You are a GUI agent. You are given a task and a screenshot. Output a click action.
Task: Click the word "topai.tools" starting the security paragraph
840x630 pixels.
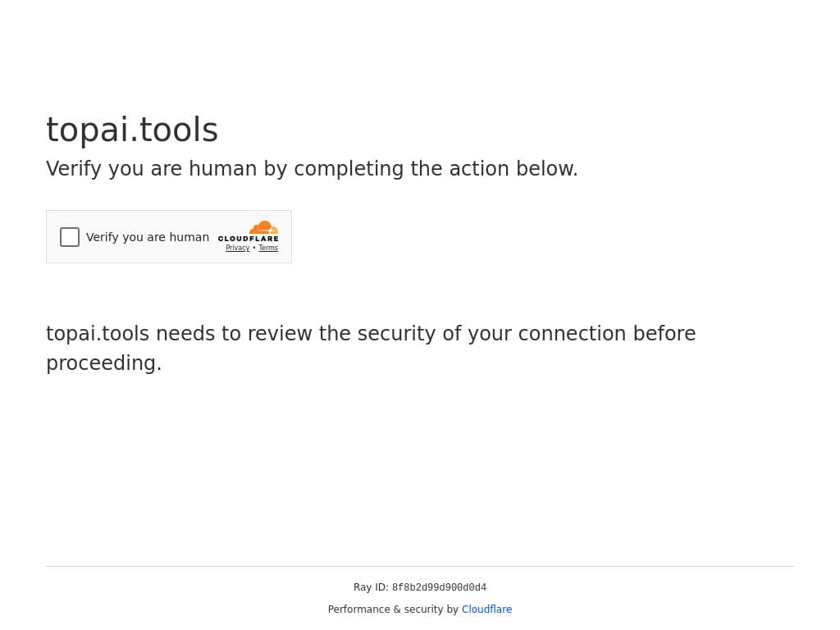point(98,334)
